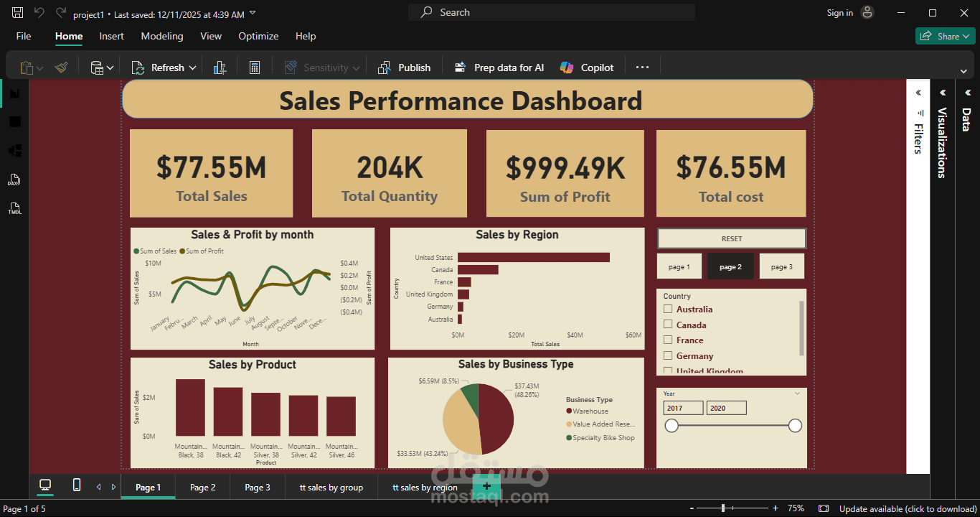The image size is (980, 517).
Task: Check the Australia country checkbox
Action: tap(669, 309)
